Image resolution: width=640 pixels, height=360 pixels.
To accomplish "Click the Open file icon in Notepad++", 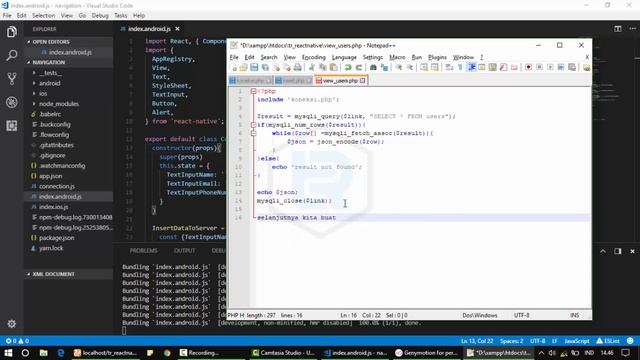I will 244,67.
